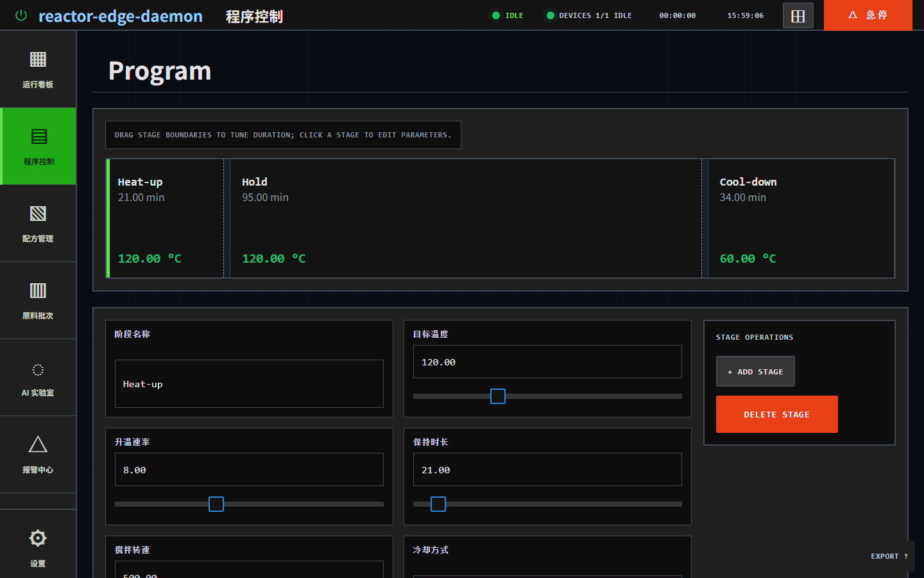
Task: Adjust the 升温速率 slider handle
Action: (216, 504)
